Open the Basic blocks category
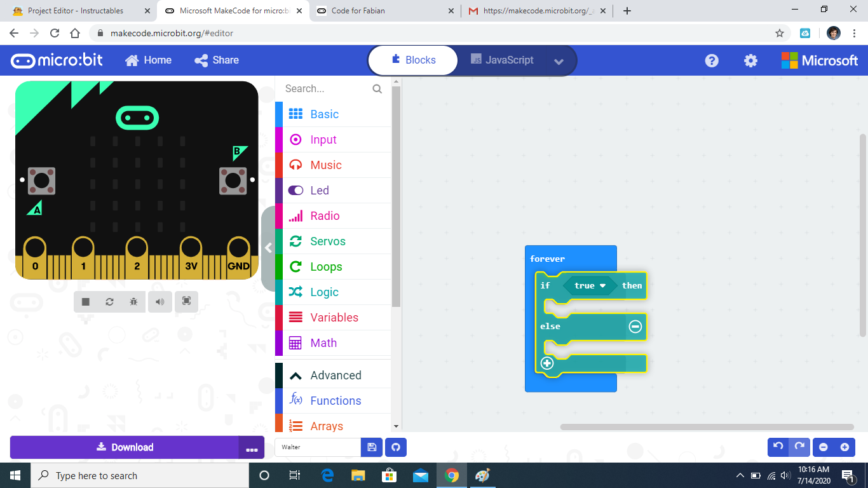 coord(333,114)
